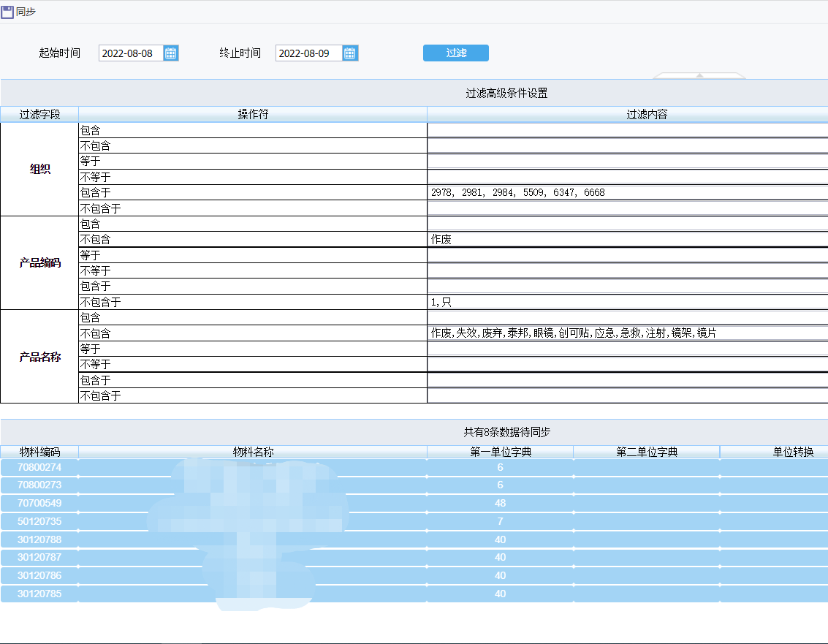Click the 组织 包含于 operator label
This screenshot has height=644, width=828.
point(96,192)
